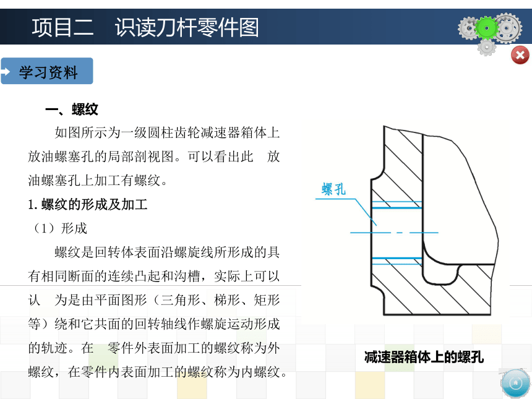Click the section heading 一、螺纹

tap(72, 109)
